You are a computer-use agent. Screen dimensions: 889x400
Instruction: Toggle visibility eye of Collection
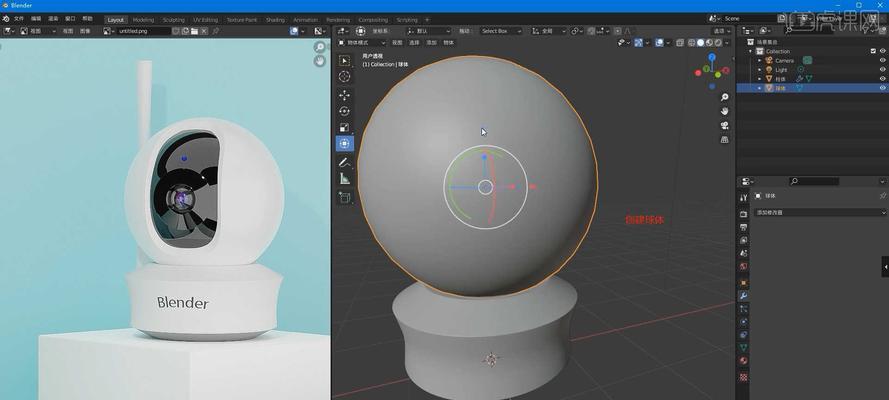[x=882, y=51]
